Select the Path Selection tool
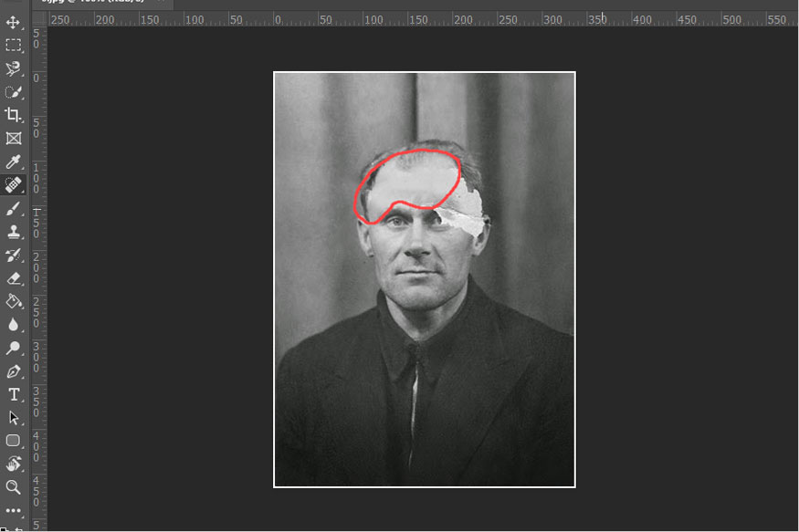This screenshot has width=799, height=532. (x=14, y=417)
